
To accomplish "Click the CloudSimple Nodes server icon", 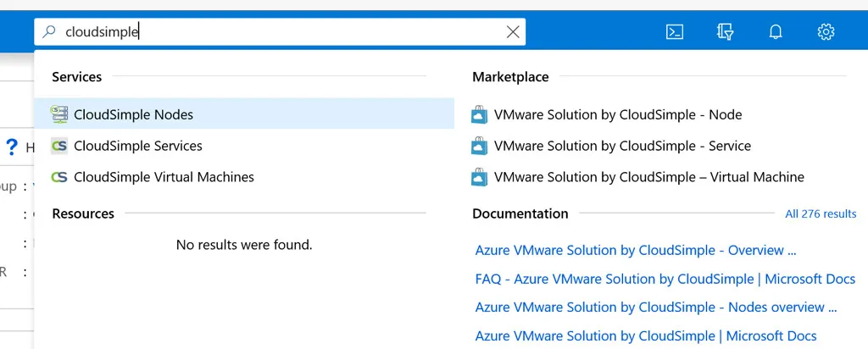I will (x=58, y=114).
